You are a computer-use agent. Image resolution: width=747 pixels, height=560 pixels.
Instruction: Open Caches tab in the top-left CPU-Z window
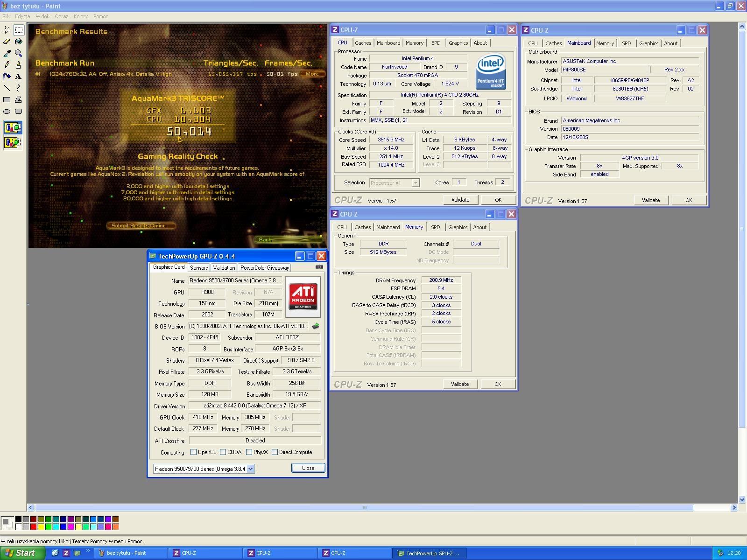(x=363, y=43)
